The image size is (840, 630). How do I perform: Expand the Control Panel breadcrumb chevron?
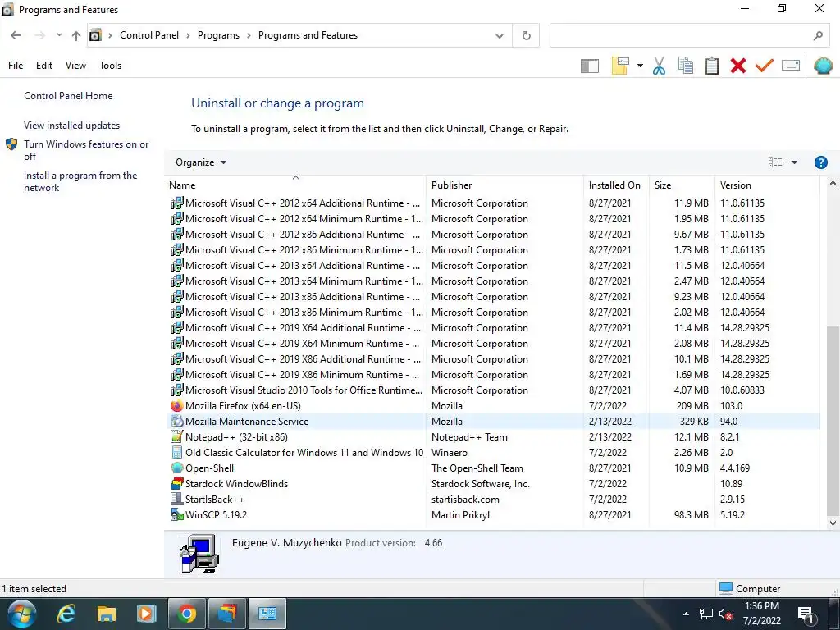click(x=188, y=35)
